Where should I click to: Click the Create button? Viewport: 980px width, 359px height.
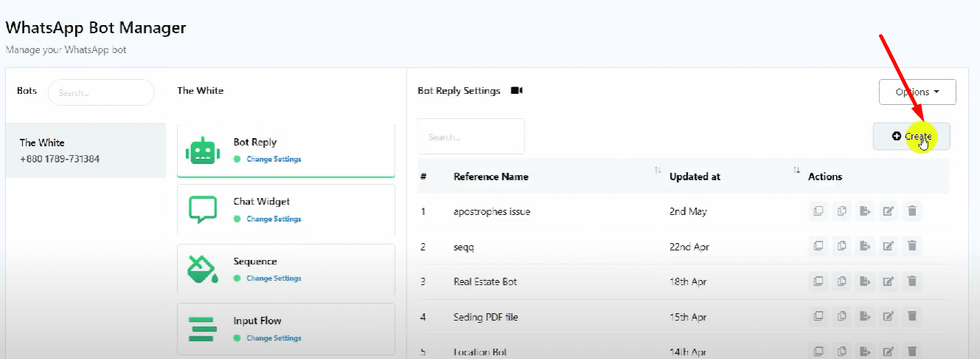pos(911,137)
